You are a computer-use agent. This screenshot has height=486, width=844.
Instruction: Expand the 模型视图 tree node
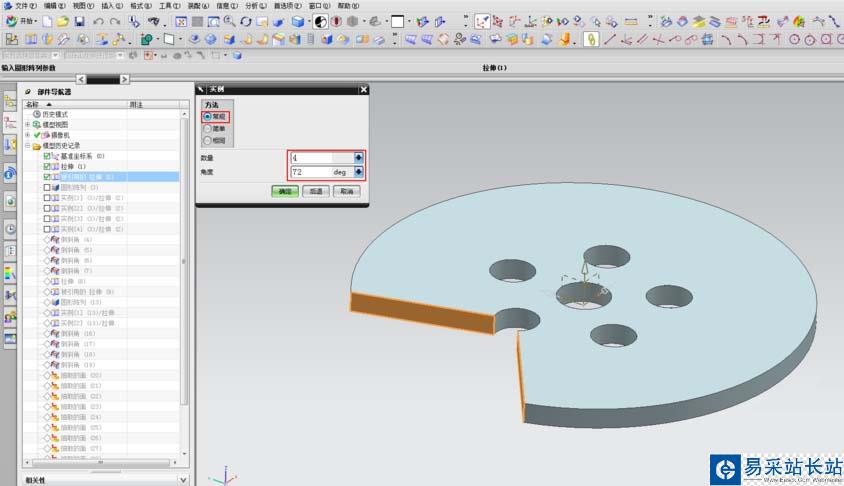pos(27,124)
